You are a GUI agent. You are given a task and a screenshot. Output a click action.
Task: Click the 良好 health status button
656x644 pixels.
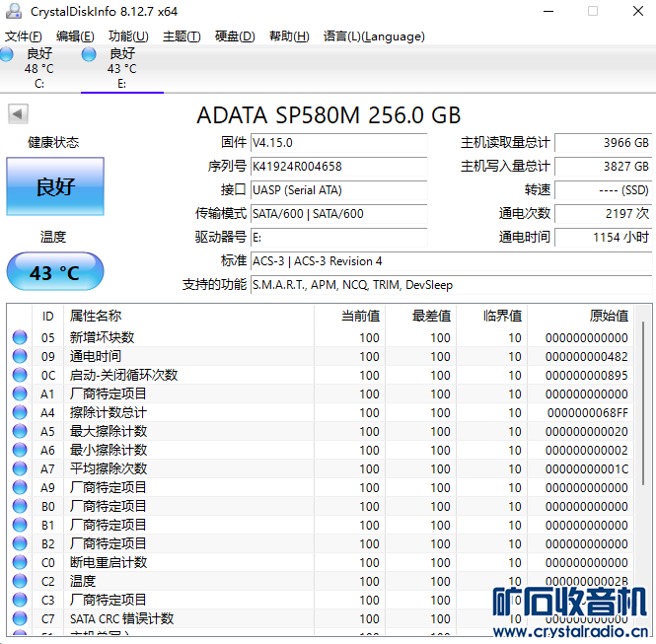click(55, 186)
